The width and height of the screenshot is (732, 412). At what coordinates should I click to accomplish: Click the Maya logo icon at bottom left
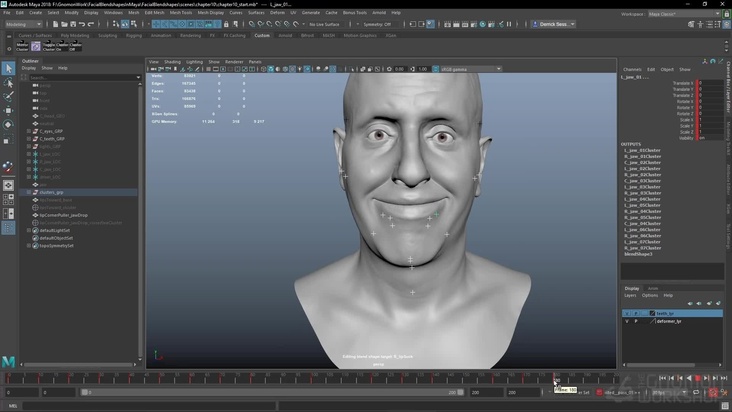coord(8,362)
